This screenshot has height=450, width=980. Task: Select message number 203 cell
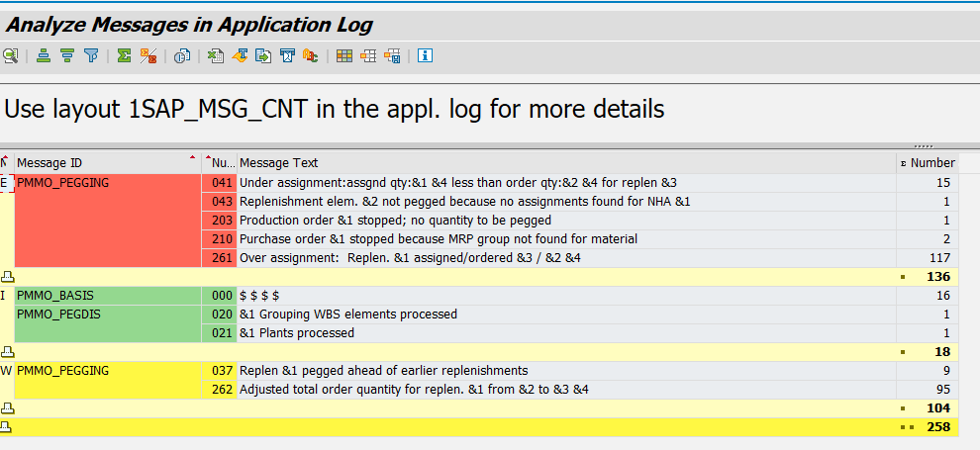click(220, 221)
